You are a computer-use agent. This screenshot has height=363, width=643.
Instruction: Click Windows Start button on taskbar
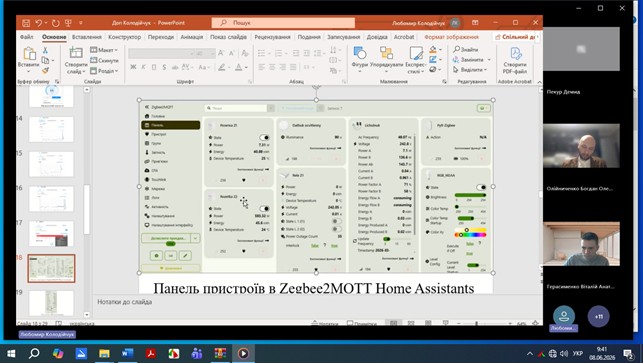(11, 353)
